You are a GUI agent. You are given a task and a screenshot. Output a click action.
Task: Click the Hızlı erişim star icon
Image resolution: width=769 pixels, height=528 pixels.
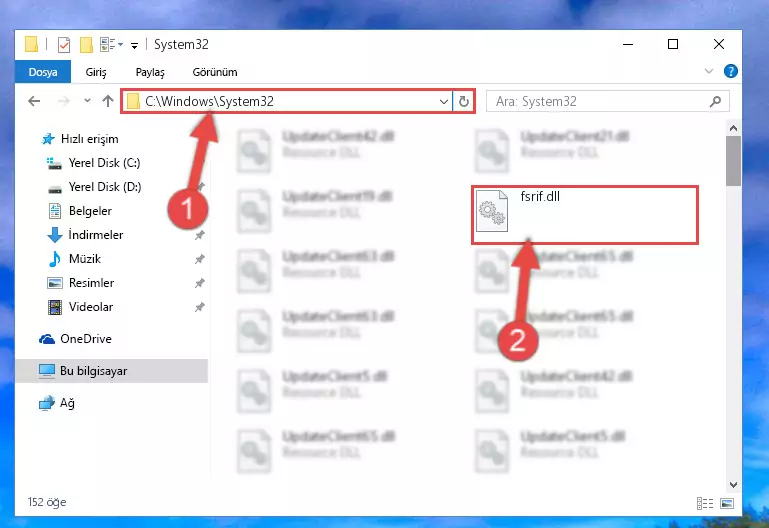click(x=48, y=139)
